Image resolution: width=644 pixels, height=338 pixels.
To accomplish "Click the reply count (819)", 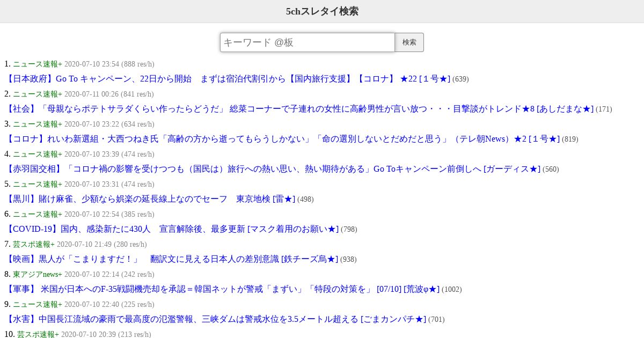I will click(570, 139).
